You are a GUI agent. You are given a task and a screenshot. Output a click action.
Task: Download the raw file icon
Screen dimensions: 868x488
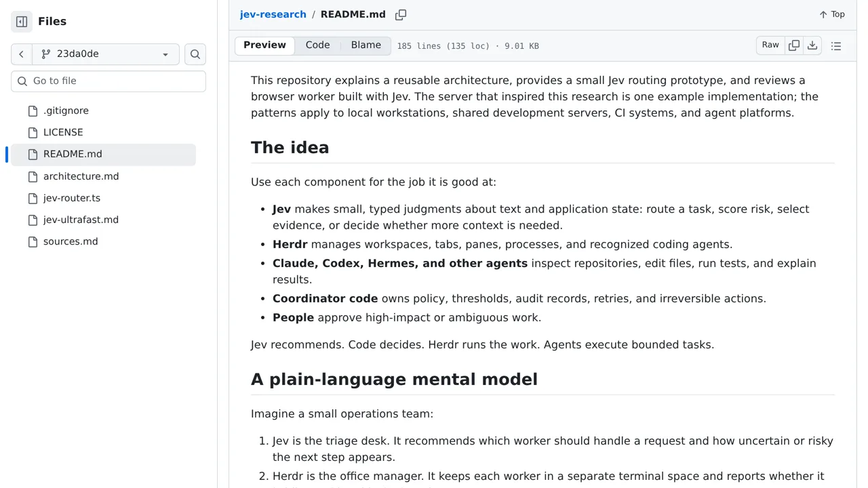pos(812,45)
